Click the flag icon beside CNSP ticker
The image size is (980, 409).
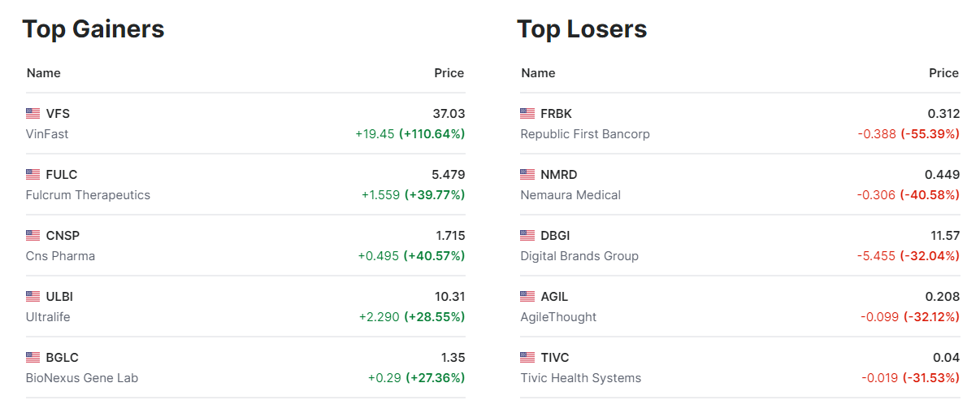(x=33, y=236)
